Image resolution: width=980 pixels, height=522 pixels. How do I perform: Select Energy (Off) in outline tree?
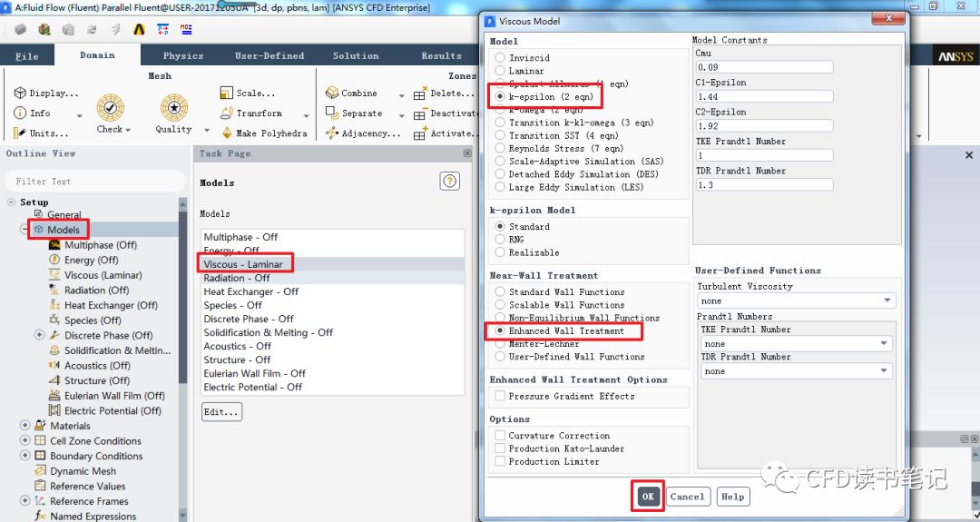[x=92, y=260]
